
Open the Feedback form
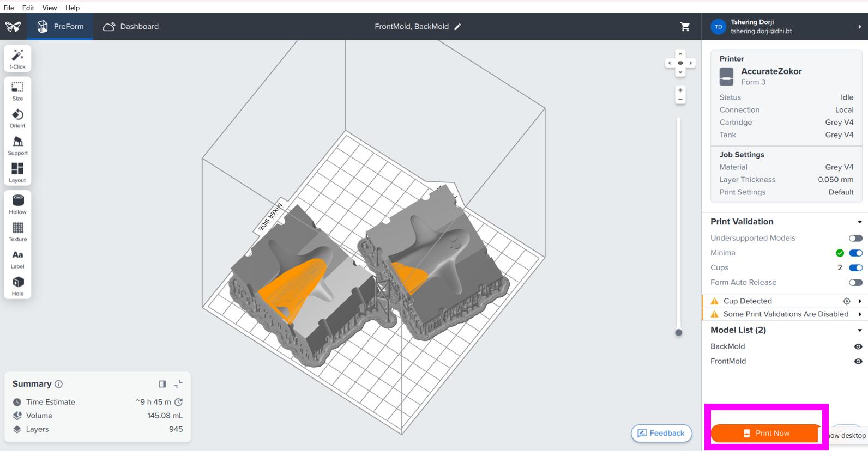pyautogui.click(x=661, y=433)
